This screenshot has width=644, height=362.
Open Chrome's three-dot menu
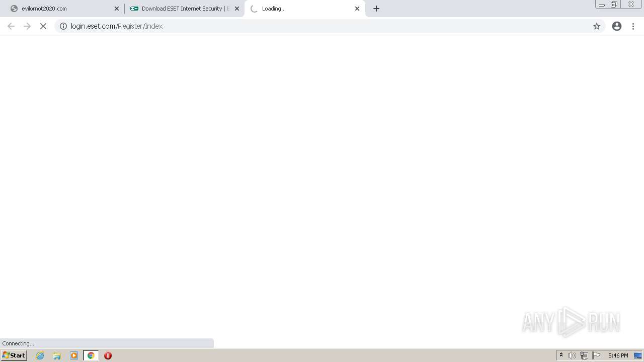pyautogui.click(x=633, y=26)
